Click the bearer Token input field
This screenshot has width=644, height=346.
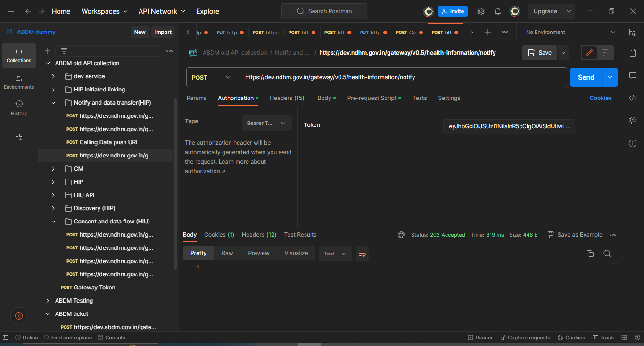point(509,126)
